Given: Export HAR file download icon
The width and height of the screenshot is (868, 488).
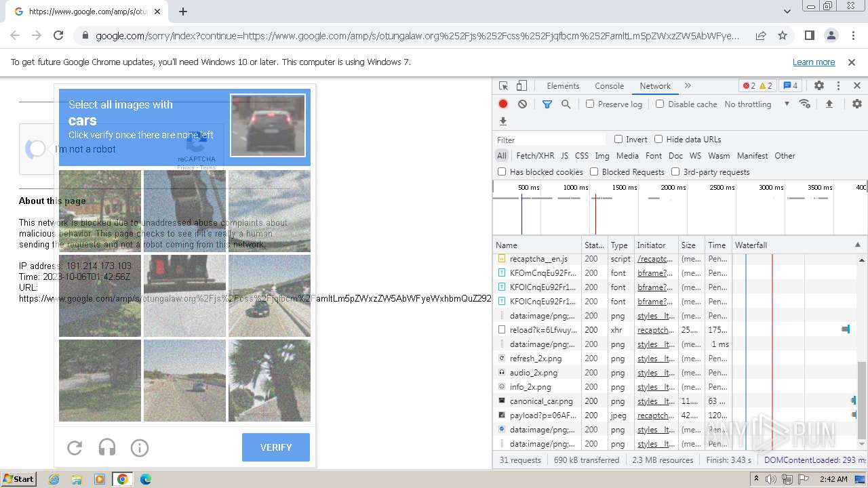Looking at the screenshot, I should pyautogui.click(x=503, y=121).
